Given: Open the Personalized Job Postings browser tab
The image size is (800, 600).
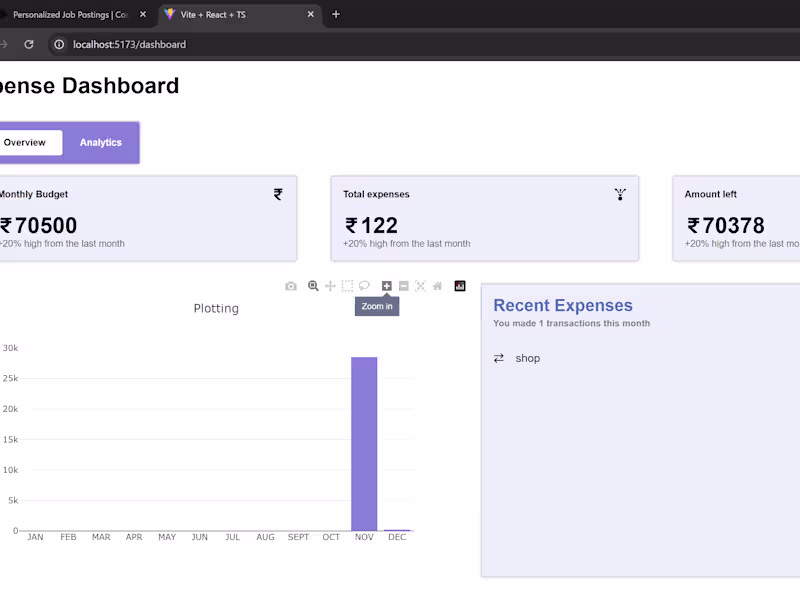Looking at the screenshot, I should click(x=70, y=14).
